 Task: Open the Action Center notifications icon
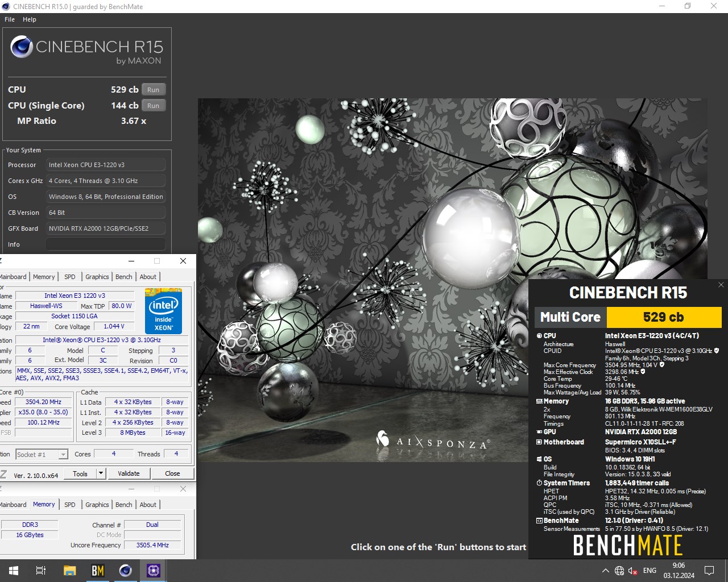[709, 571]
